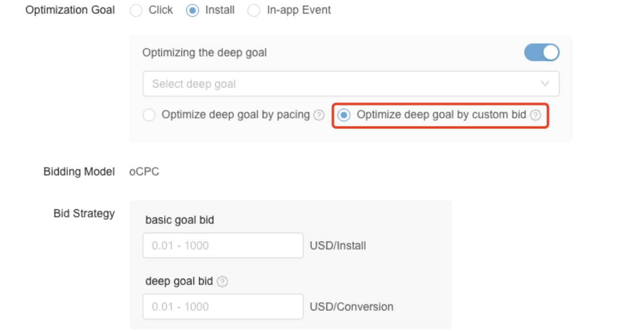Focus the deep goal bid field
Image resolution: width=644 pixels, height=331 pixels.
223,306
